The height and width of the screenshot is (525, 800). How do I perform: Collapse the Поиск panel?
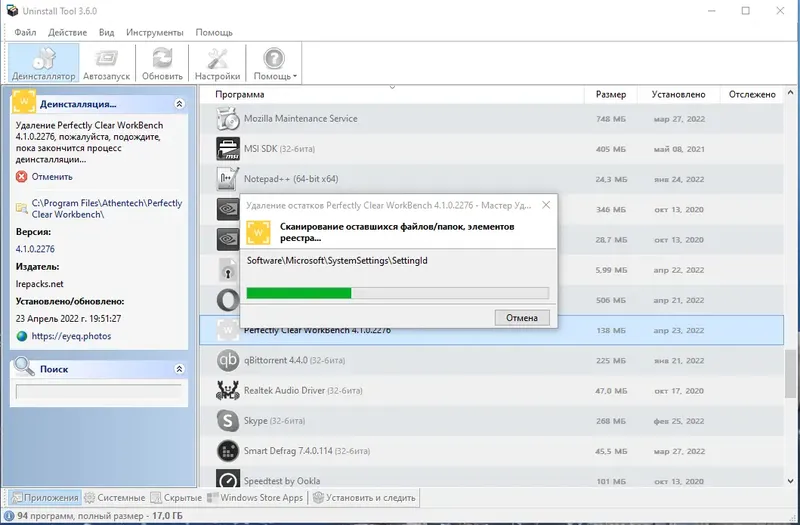coord(179,369)
